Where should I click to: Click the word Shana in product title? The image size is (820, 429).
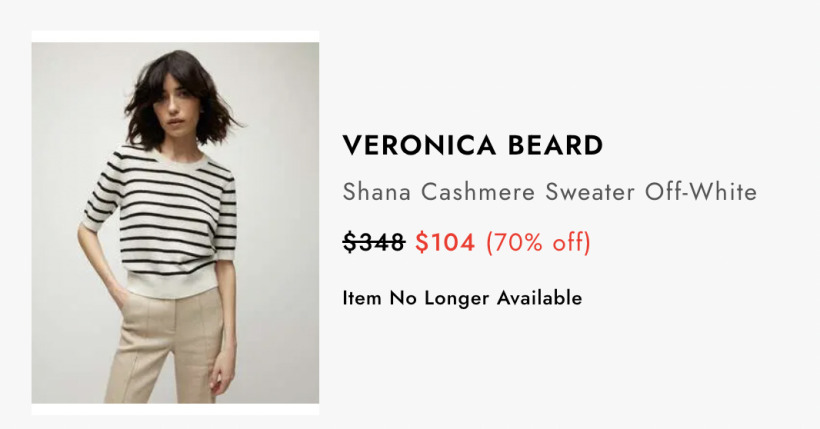377,191
